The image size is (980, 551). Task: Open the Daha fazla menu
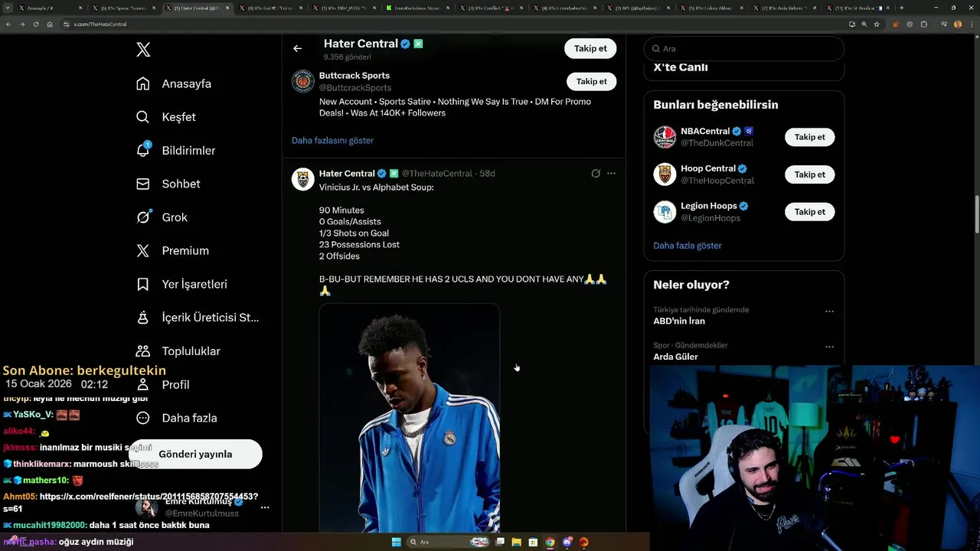point(177,418)
